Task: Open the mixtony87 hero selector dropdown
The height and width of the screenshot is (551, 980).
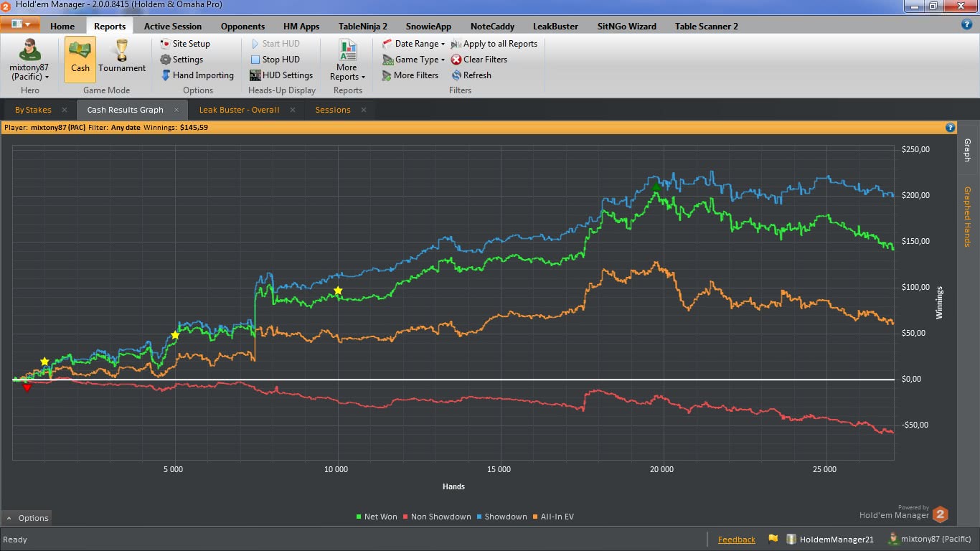Action: pyautogui.click(x=29, y=60)
